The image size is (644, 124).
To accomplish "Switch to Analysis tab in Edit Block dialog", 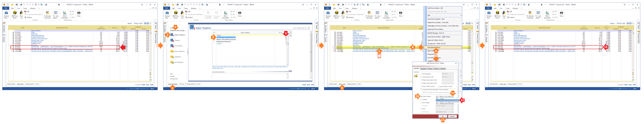I will [x=443, y=69].
